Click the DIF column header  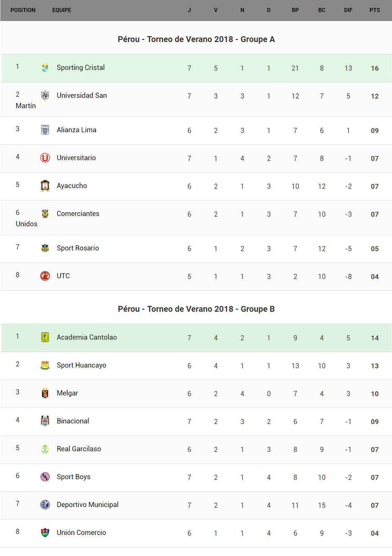(348, 10)
